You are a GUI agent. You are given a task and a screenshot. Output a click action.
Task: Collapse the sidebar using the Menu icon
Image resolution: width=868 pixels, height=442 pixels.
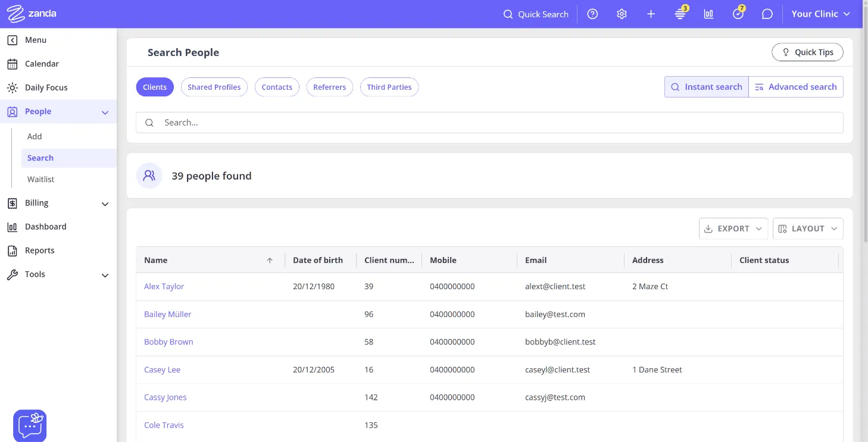[x=12, y=40]
